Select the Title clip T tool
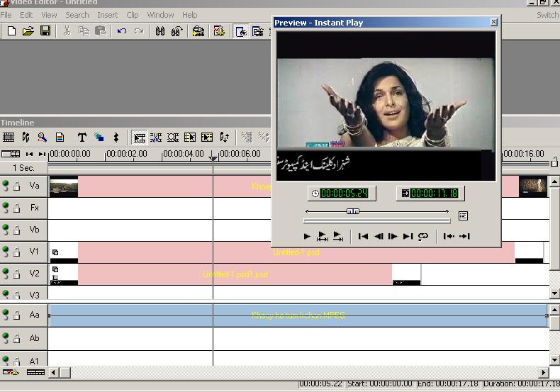The height and width of the screenshot is (392, 560). (82, 138)
